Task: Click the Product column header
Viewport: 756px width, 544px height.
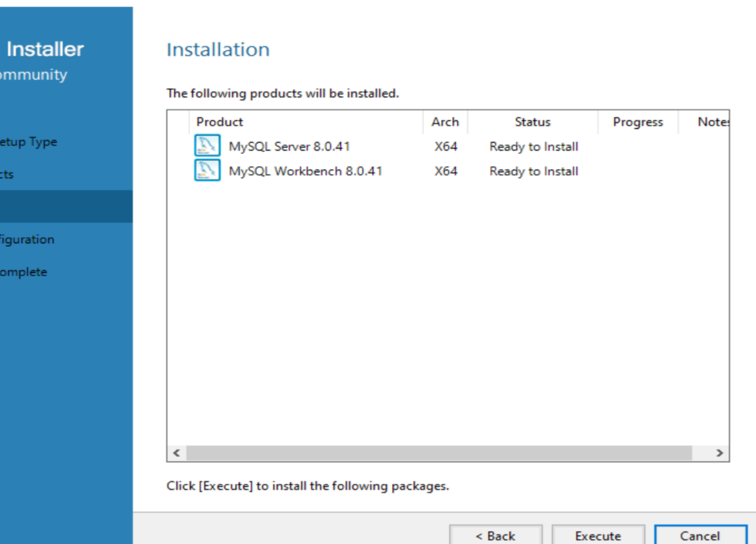Action: coord(306,122)
